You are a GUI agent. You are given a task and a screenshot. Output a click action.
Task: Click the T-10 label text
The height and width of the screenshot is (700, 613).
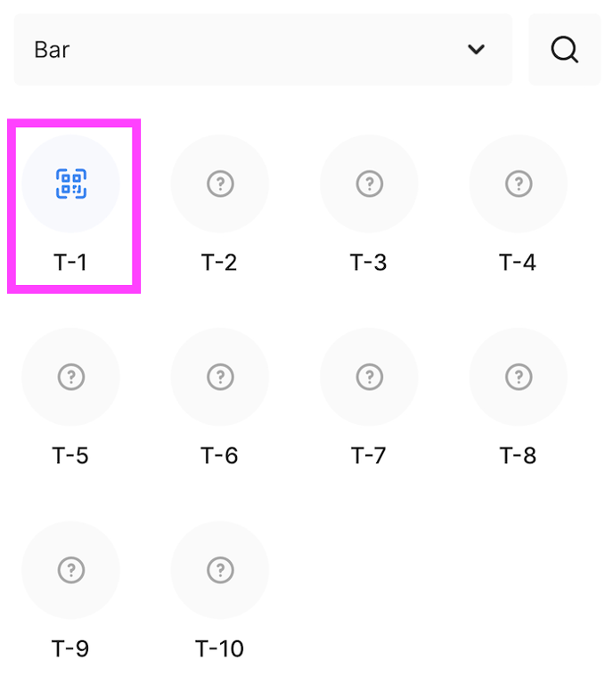coord(219,648)
